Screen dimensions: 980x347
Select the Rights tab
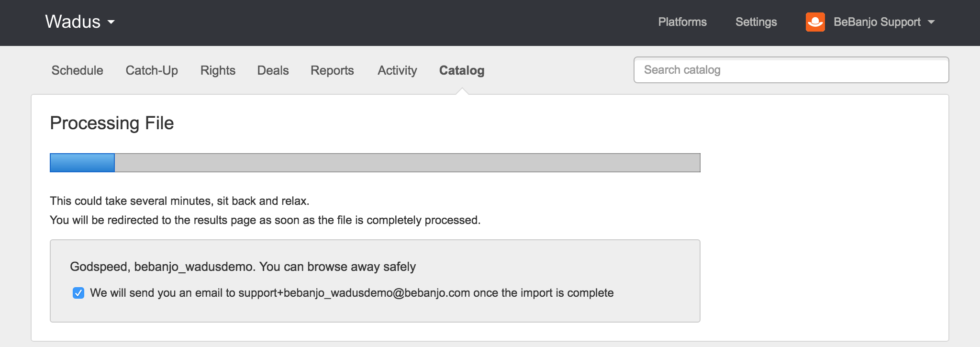pyautogui.click(x=218, y=70)
